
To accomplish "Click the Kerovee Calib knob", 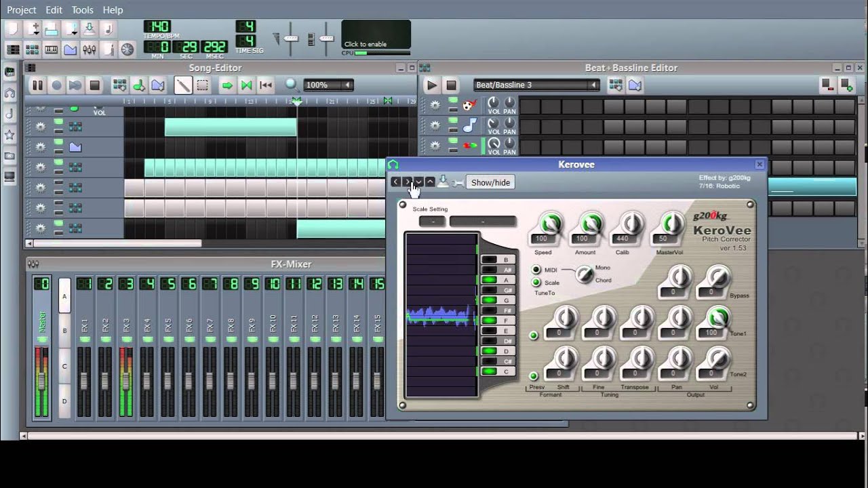I will point(631,224).
